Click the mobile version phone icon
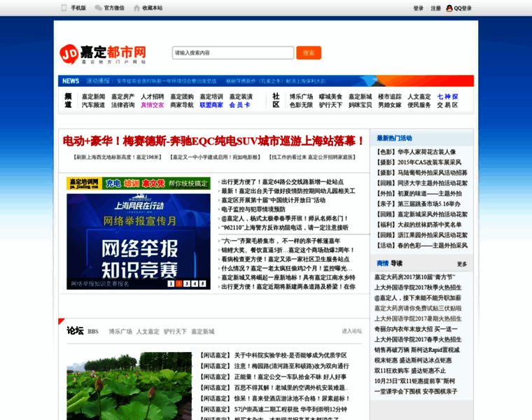Screen dimensions: 532x420 pos(64,8)
